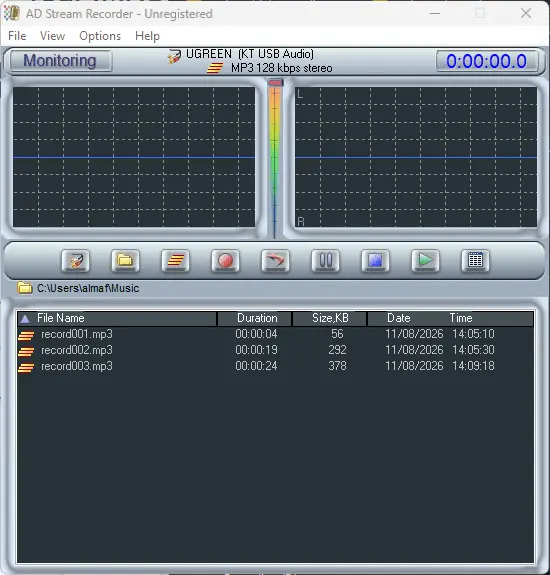
Task: Click the time 14:05:30
Action: point(473,350)
